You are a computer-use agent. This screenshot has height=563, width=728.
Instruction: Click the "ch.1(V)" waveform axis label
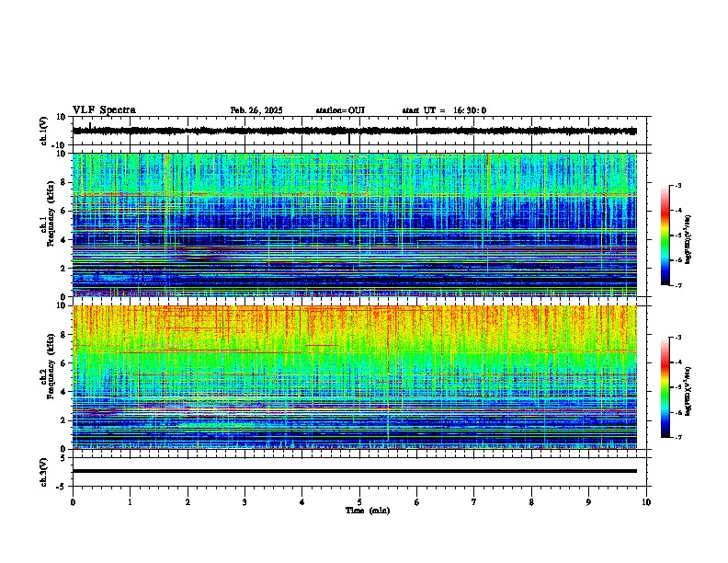point(44,131)
